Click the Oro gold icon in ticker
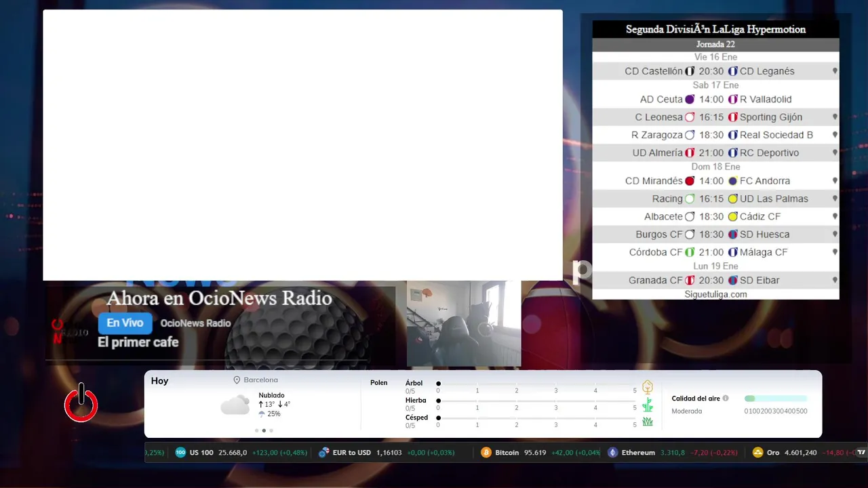The width and height of the screenshot is (868, 488). 757,453
